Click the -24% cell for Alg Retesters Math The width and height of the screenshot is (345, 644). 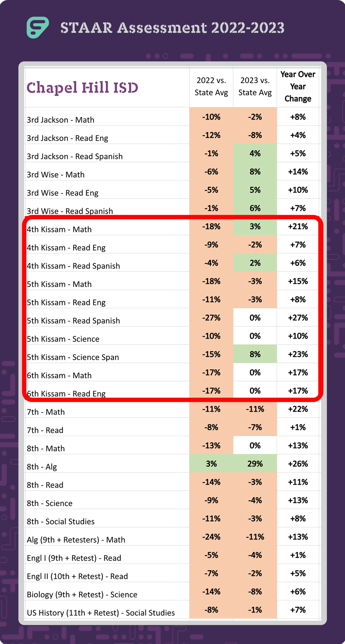coord(211,536)
